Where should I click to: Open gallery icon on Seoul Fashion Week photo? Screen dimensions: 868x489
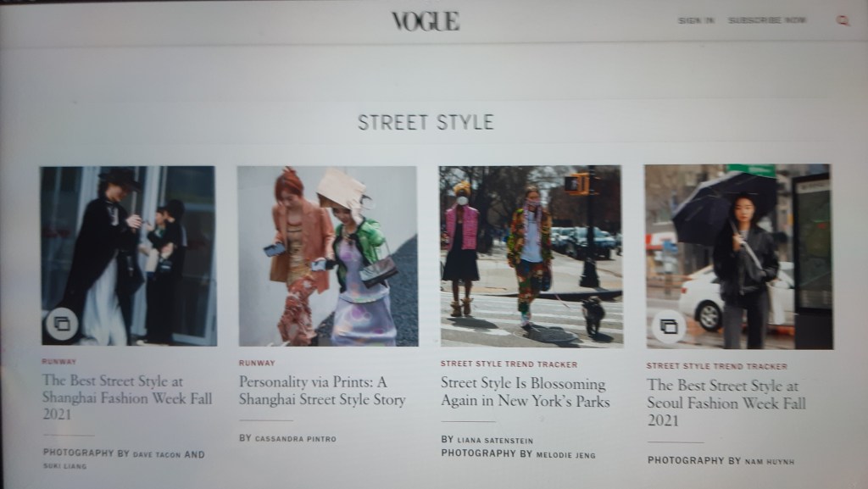668,326
